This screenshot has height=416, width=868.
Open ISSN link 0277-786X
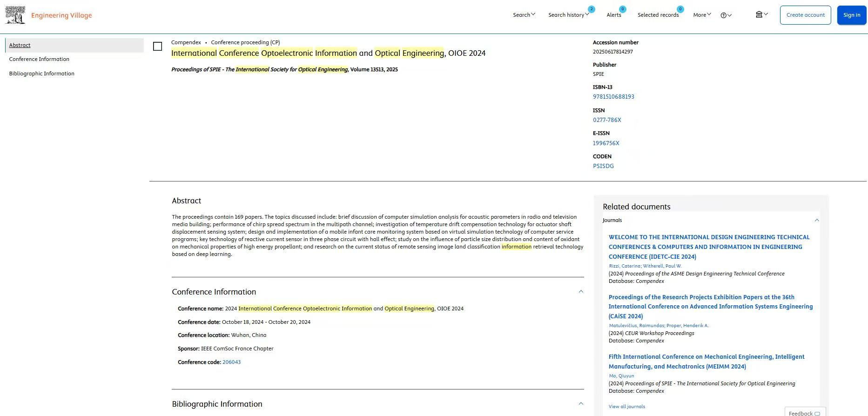click(607, 120)
